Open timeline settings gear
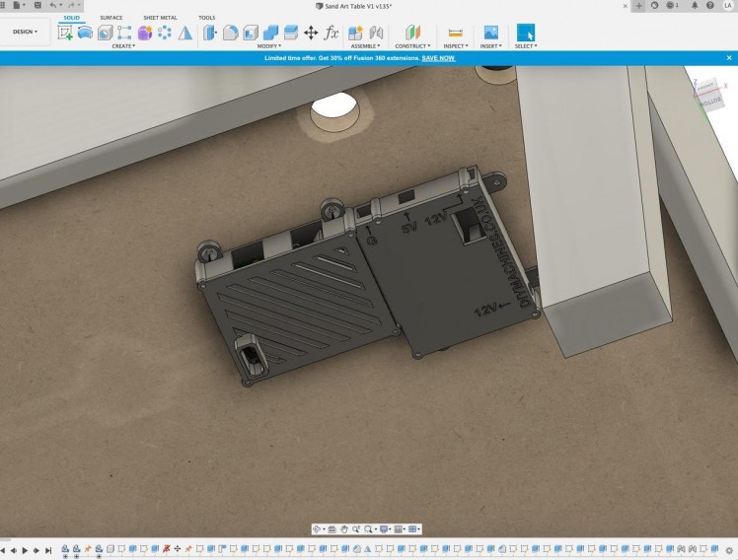 pyautogui.click(x=729, y=550)
